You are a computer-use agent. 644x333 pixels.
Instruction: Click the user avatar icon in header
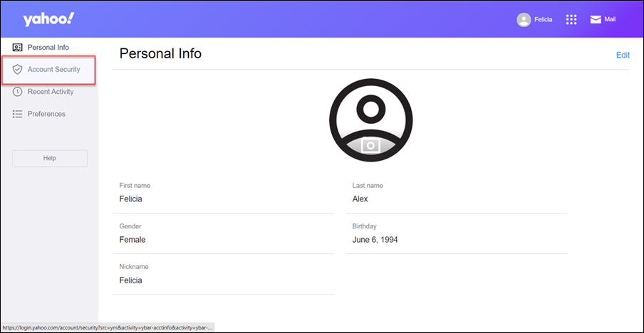pos(524,20)
